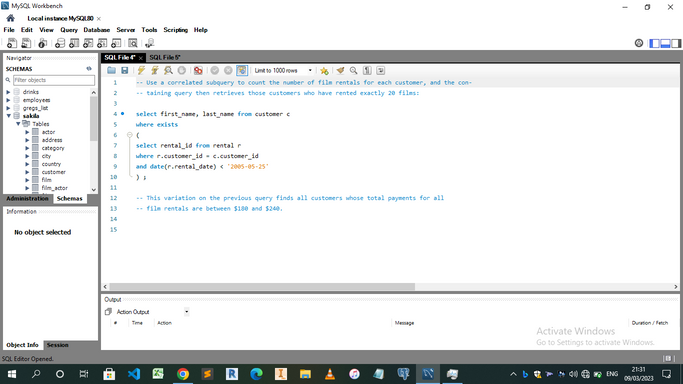Open script file folder icon in editor
The width and height of the screenshot is (683, 384).
click(112, 71)
